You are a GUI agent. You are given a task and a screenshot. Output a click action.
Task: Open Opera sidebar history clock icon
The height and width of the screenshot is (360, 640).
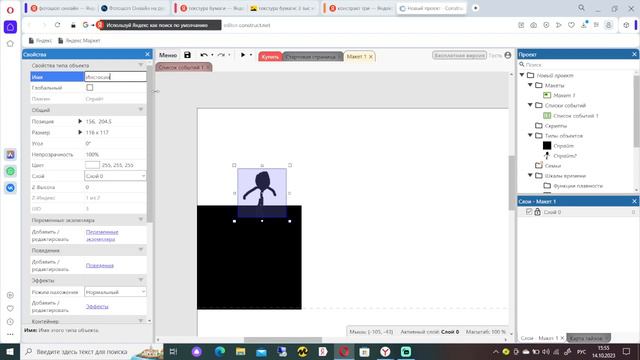click(10, 322)
